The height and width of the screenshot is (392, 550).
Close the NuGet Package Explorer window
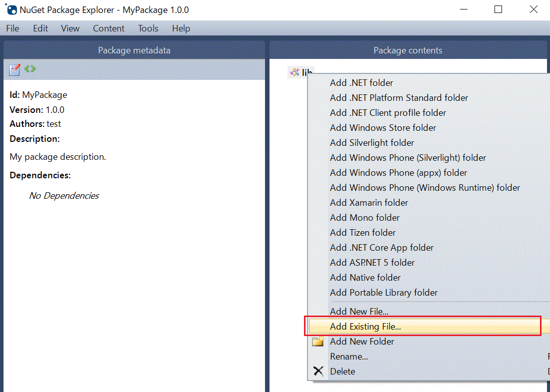(533, 9)
